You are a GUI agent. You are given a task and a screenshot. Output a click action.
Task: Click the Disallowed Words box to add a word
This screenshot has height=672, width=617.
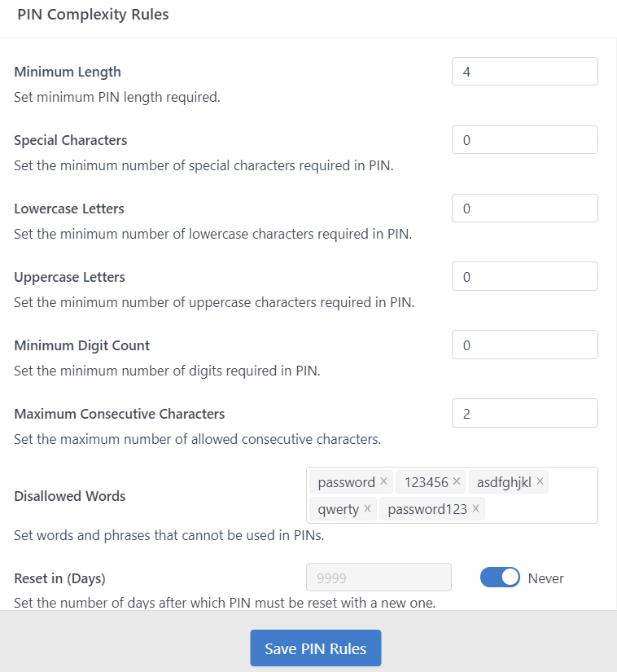537,509
